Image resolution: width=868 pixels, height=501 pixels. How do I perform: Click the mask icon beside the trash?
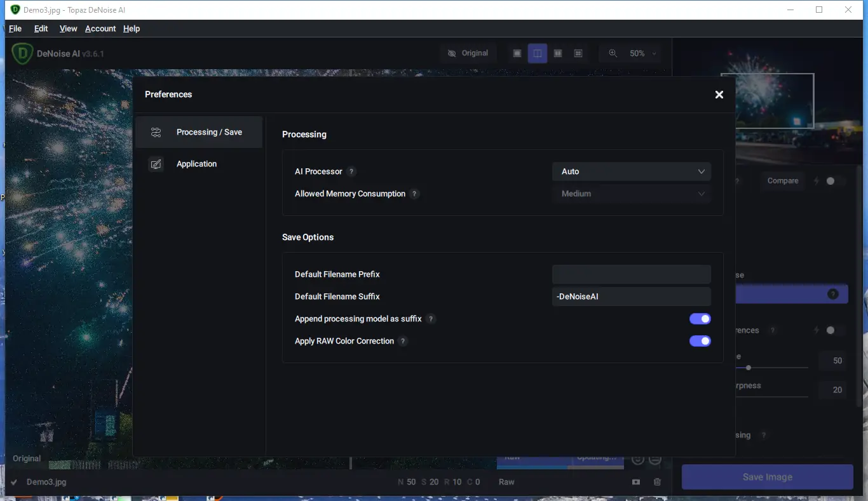coord(636,482)
